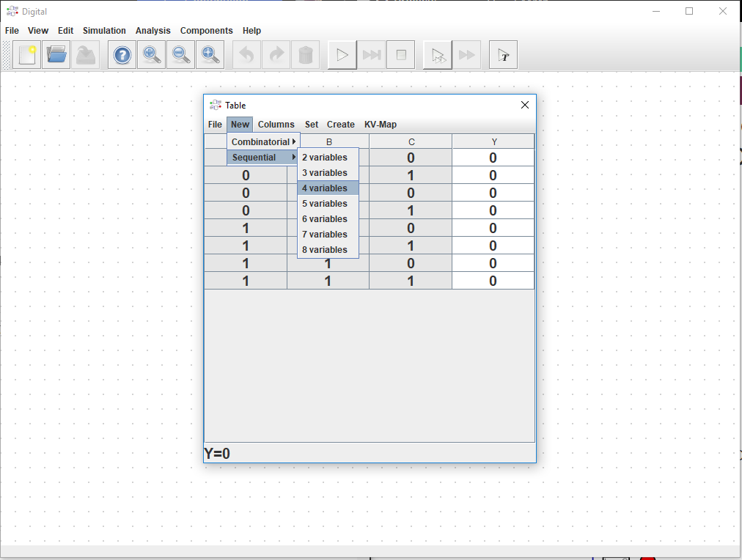This screenshot has height=560, width=742.
Task: Open a file with the folder icon
Action: pos(56,55)
